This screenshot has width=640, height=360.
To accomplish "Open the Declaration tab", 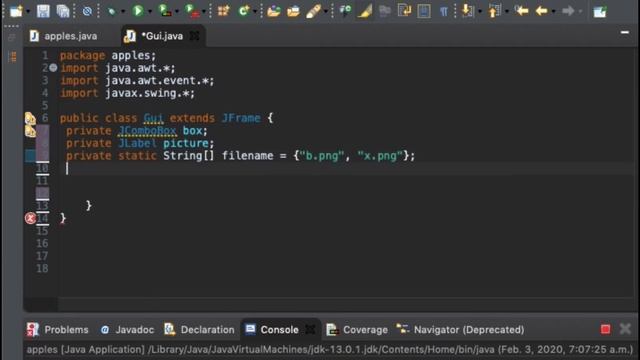I will coord(199,329).
